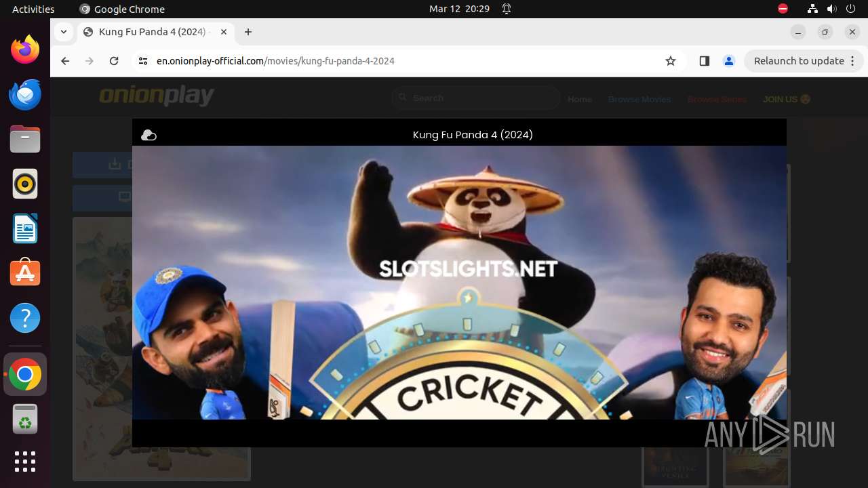
Task: Open the Google Chrome app menu in top bar
Action: coord(122,9)
